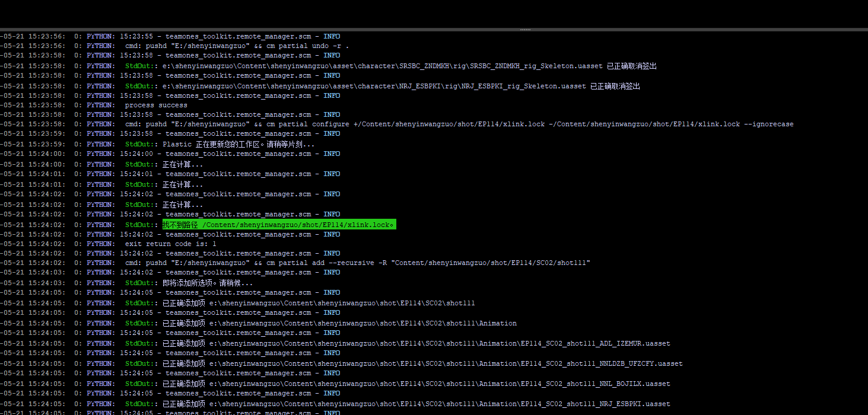Click the 已正确添加项 line ending in shot111\Animation

339,323
